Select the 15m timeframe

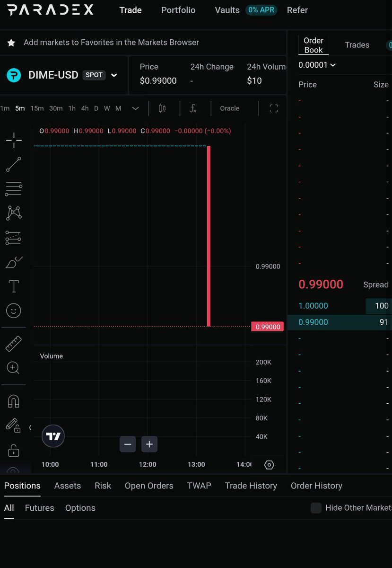pyautogui.click(x=37, y=108)
